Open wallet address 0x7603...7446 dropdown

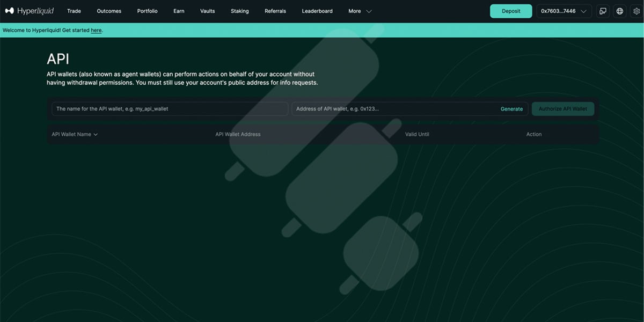[x=564, y=11]
